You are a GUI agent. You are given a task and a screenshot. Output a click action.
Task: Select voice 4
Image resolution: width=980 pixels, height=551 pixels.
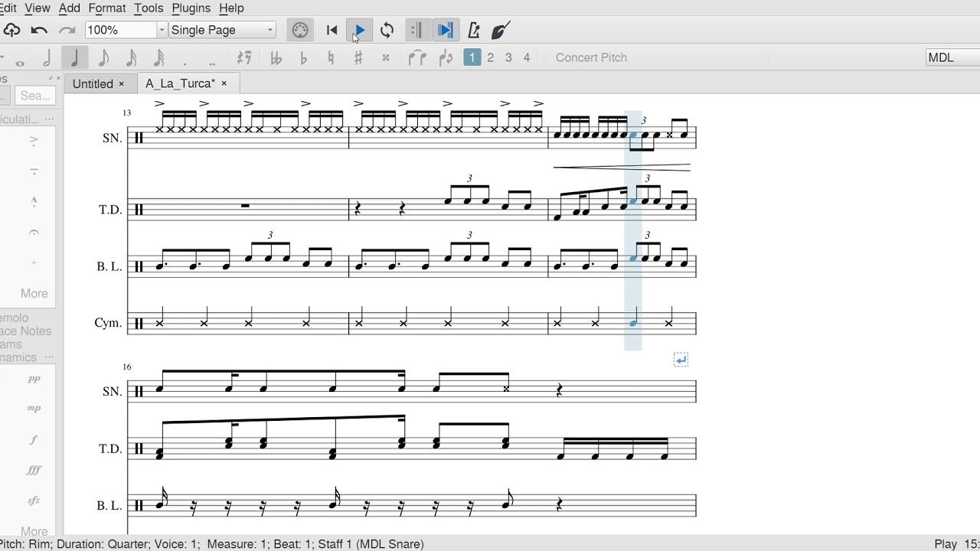(x=527, y=57)
